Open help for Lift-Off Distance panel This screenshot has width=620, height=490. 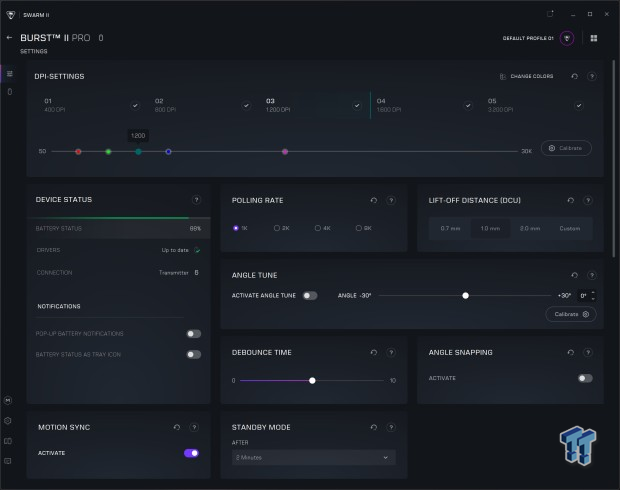tap(589, 200)
